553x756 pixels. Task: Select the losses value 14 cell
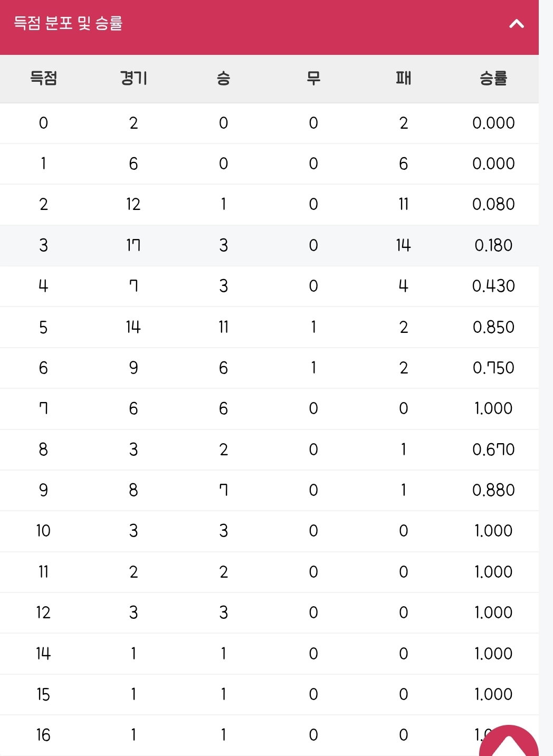(404, 245)
